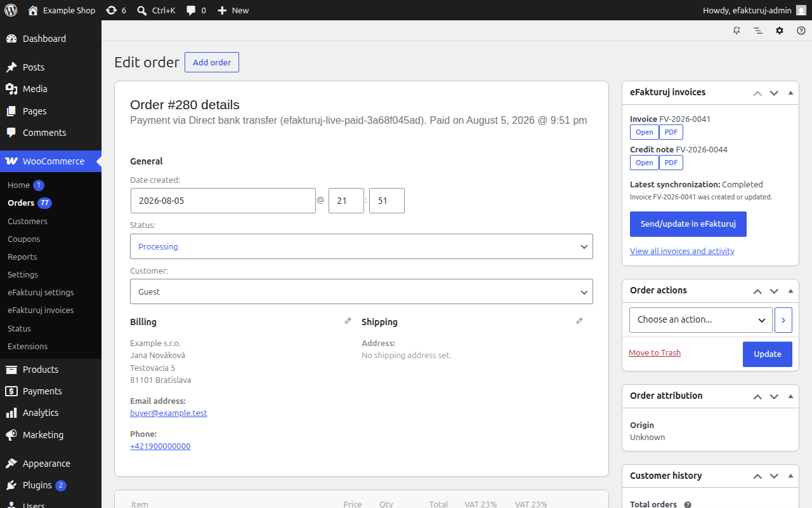Open the settings gear icon
The image size is (812, 508).
click(780, 30)
